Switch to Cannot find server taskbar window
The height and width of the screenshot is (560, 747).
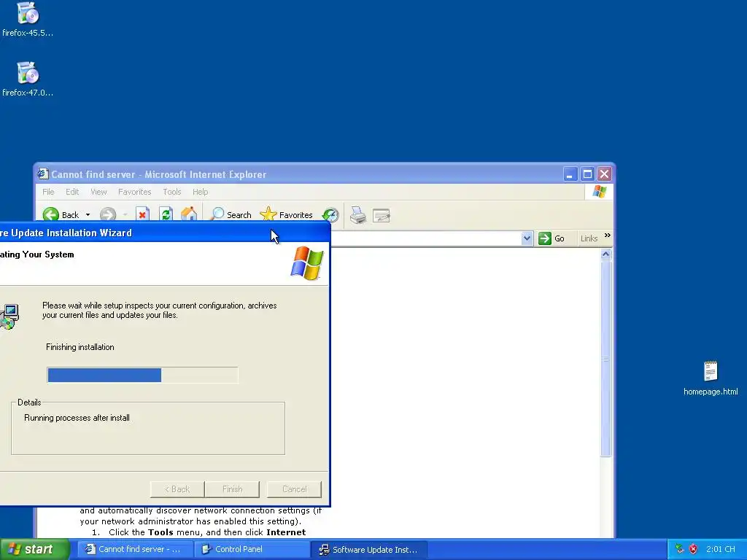[x=135, y=549]
